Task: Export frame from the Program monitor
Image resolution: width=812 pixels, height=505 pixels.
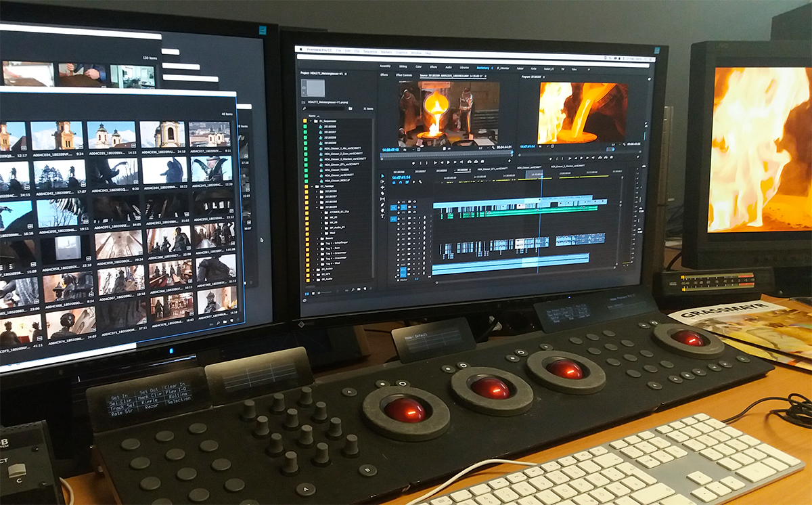Action: tap(611, 158)
